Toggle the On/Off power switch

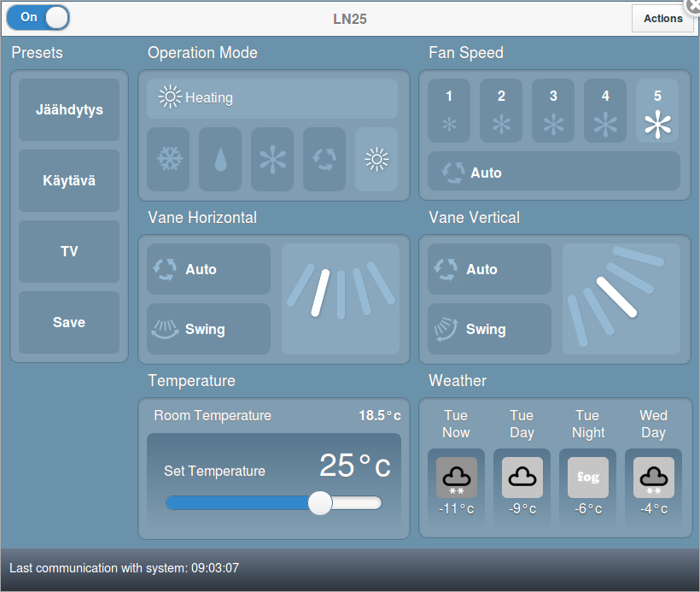click(38, 17)
